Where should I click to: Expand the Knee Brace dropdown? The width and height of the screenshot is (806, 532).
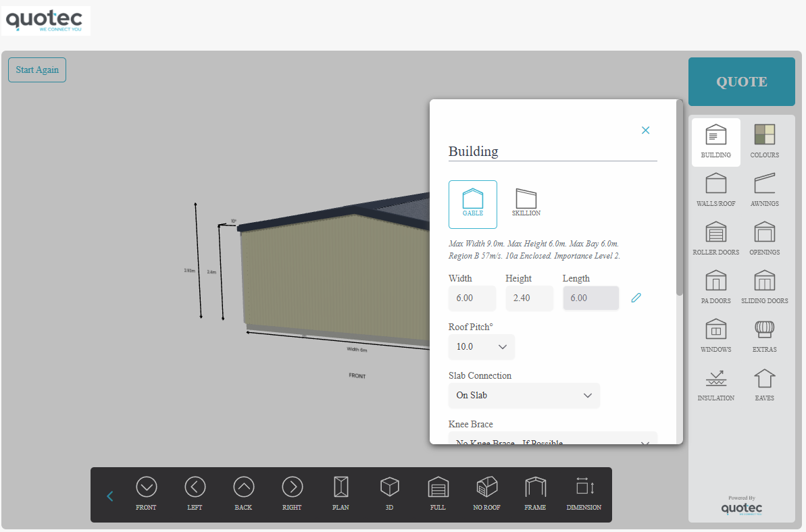[553, 438]
